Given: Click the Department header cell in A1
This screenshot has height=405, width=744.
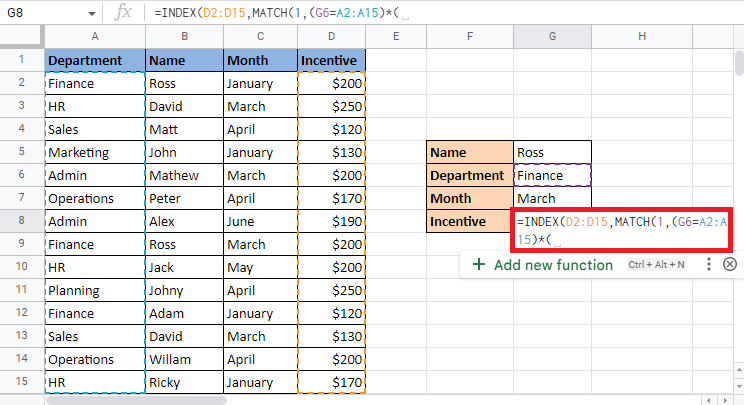Looking at the screenshot, I should pos(95,60).
